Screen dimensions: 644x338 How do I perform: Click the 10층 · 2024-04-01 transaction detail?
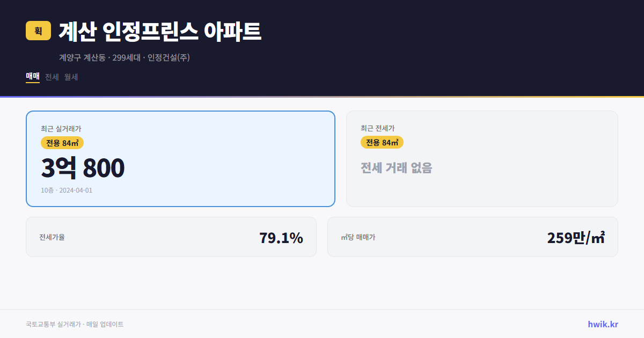pos(67,191)
